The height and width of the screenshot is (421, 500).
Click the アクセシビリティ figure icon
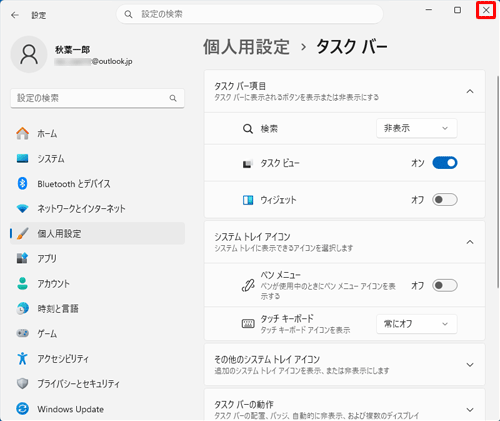click(x=22, y=358)
